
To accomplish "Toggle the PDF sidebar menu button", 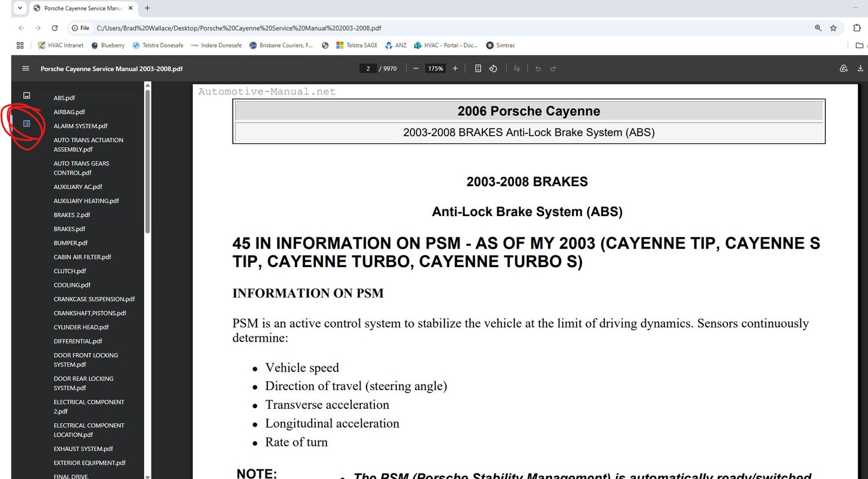I will (26, 68).
